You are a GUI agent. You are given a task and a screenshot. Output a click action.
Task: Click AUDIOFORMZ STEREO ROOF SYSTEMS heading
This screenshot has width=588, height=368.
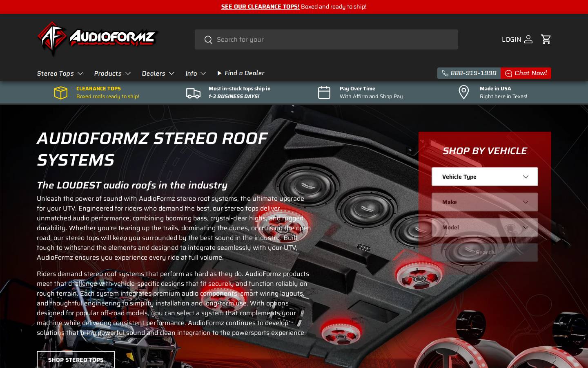(152, 149)
